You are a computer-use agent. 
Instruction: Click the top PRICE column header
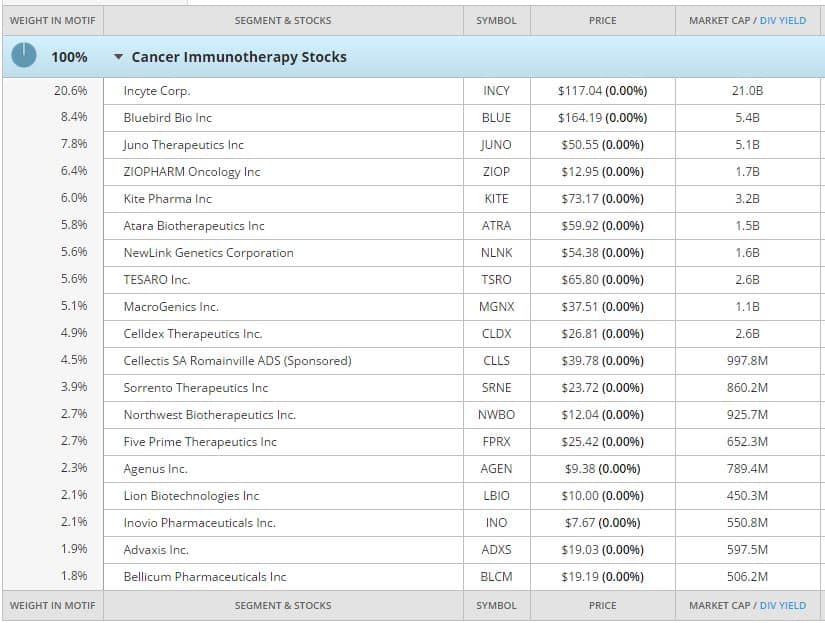[x=602, y=21]
